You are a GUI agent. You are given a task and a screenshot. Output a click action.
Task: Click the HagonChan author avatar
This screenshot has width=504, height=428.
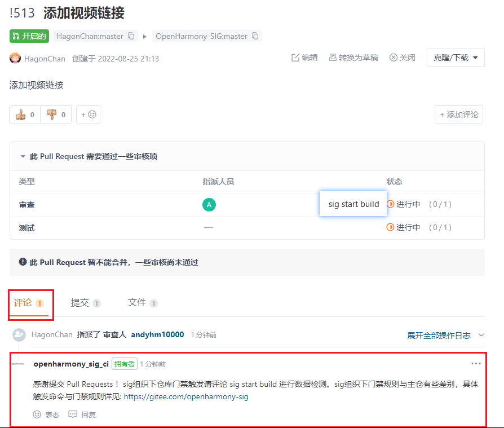[x=15, y=58]
